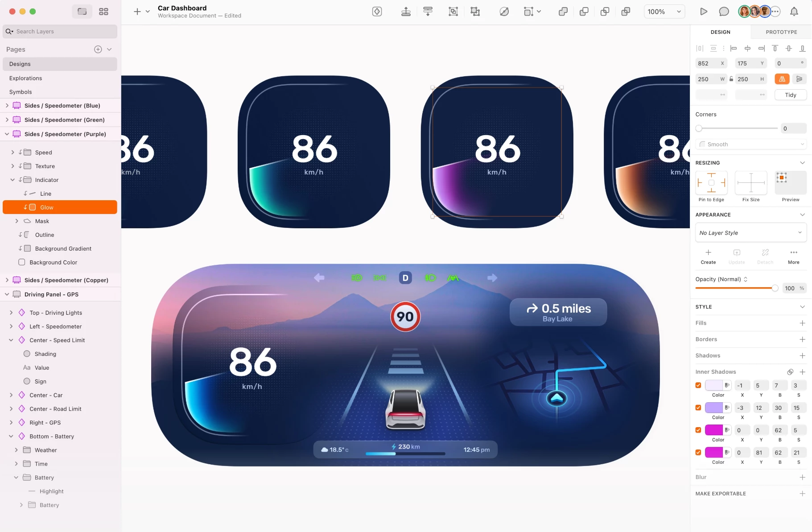Click the Union boolean operation icon
Image resolution: width=812 pixels, height=532 pixels.
click(563, 12)
